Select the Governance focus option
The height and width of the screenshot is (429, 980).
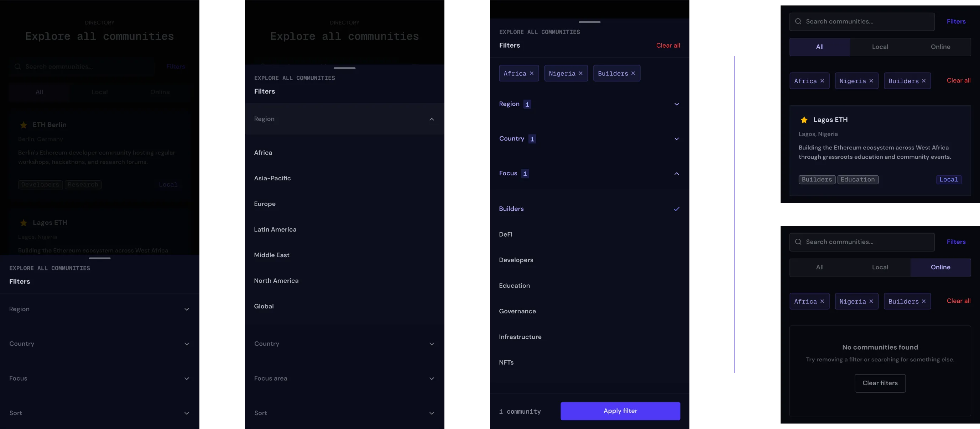pyautogui.click(x=589, y=311)
